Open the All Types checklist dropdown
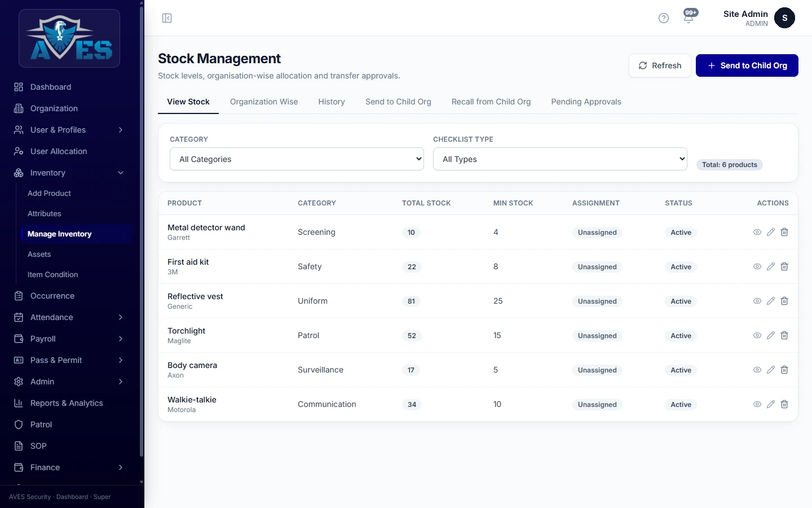Viewport: 812px width, 508px height. coord(560,159)
